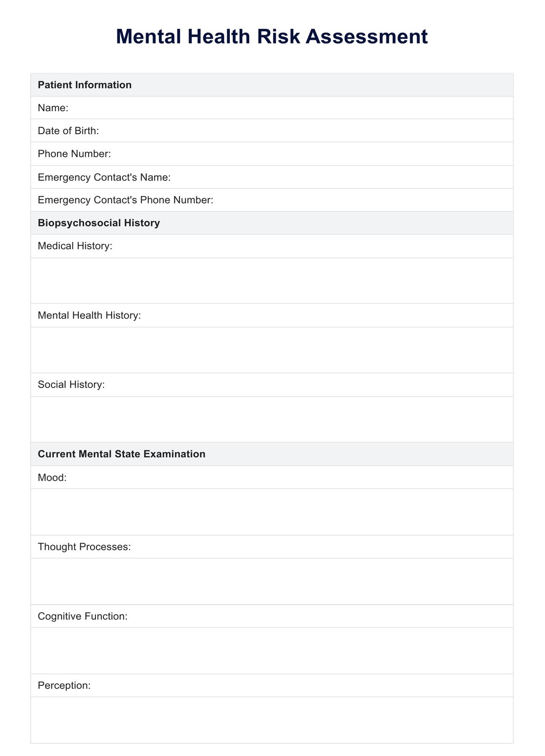
Task: Select the Patient Information section header
Action: [x=85, y=85]
